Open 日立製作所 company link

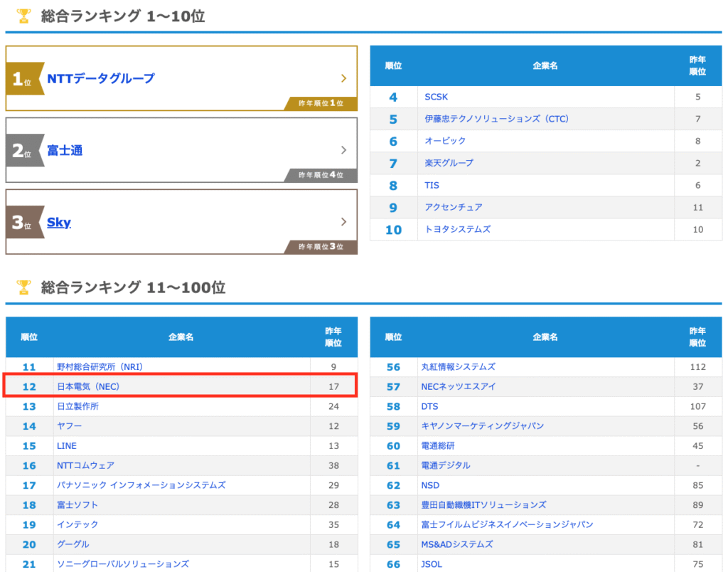77,406
